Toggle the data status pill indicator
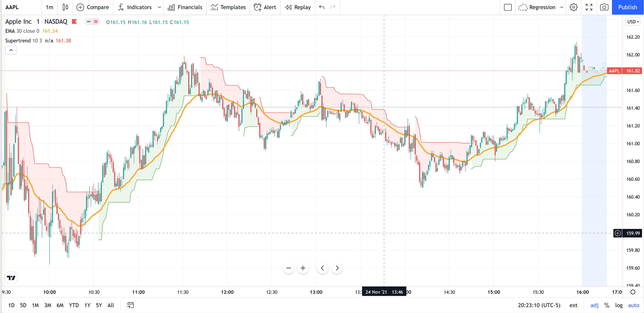 [92, 22]
